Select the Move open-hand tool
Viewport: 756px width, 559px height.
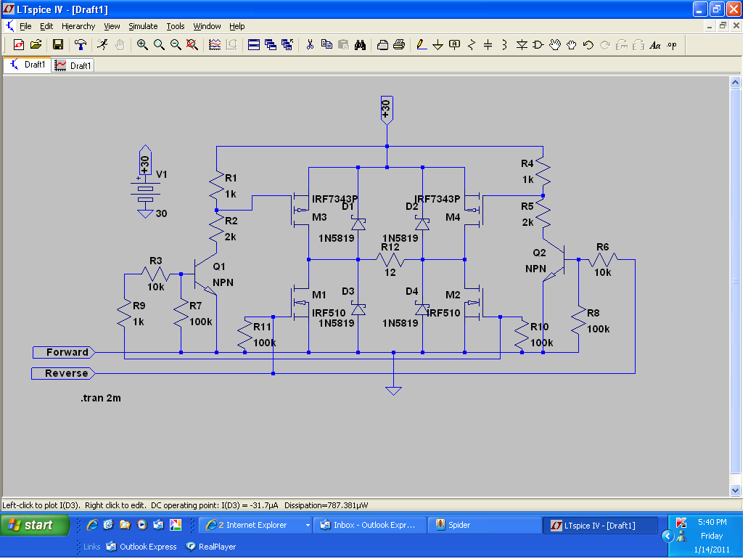[x=555, y=45]
